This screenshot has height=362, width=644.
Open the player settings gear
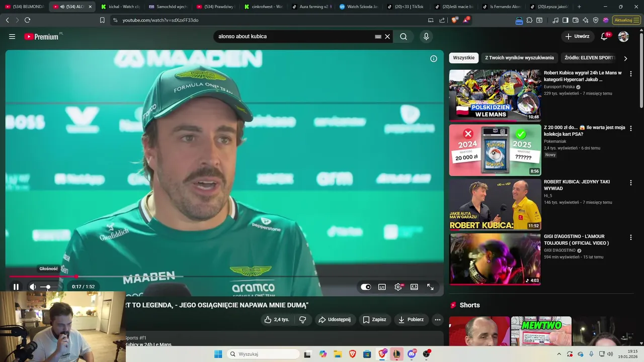pyautogui.click(x=398, y=287)
